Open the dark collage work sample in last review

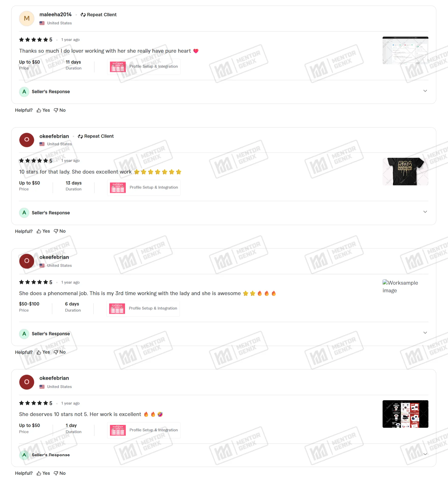click(405, 414)
